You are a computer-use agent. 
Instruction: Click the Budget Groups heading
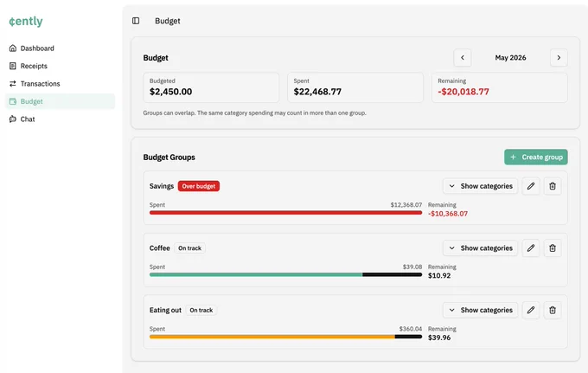click(169, 158)
